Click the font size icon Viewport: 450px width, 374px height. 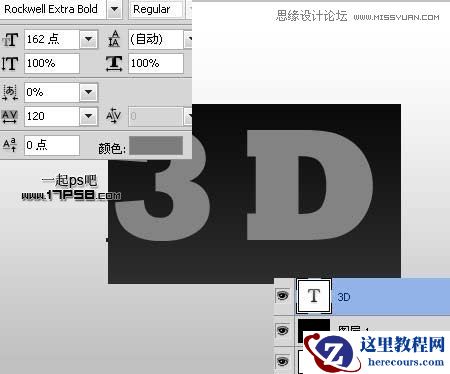10,40
